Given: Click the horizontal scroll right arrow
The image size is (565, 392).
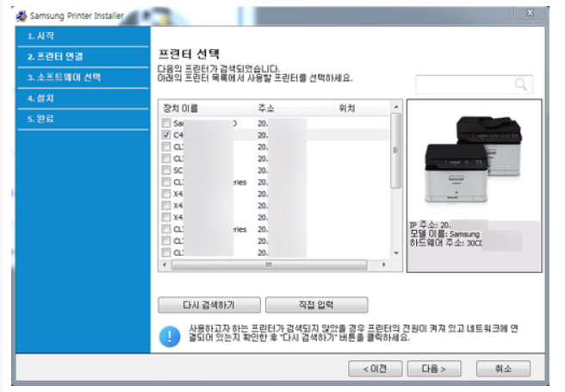Looking at the screenshot, I should (384, 264).
